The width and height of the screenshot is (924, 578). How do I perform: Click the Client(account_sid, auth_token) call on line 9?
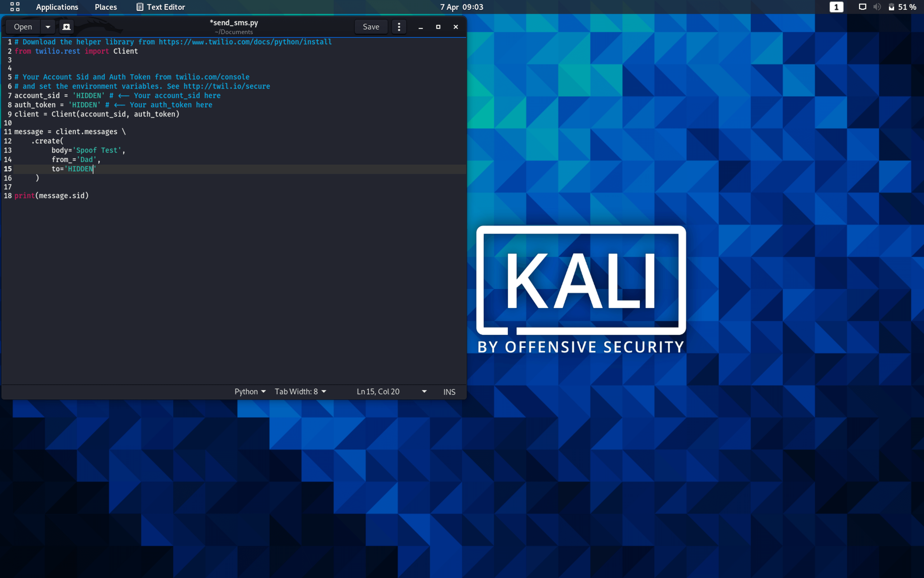(x=115, y=114)
